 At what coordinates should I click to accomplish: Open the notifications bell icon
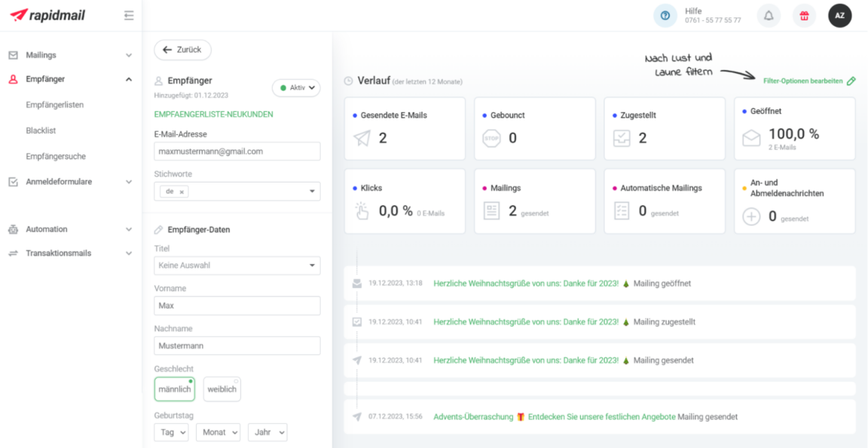click(769, 16)
